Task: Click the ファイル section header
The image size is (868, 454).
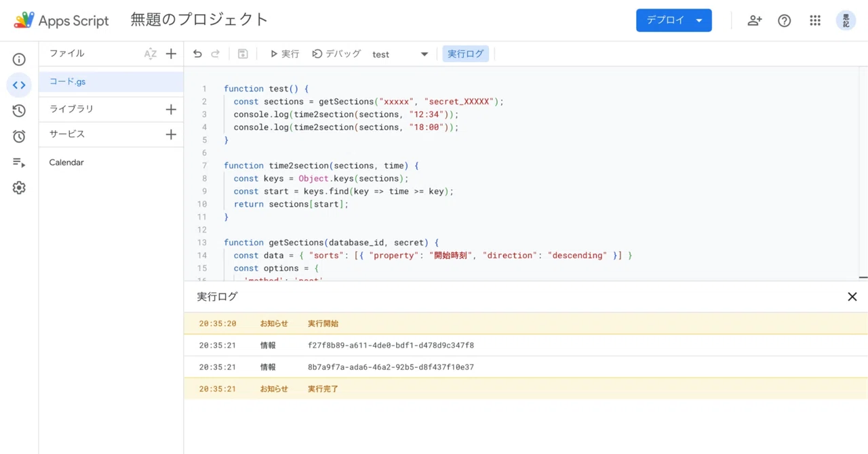Action: coord(66,54)
